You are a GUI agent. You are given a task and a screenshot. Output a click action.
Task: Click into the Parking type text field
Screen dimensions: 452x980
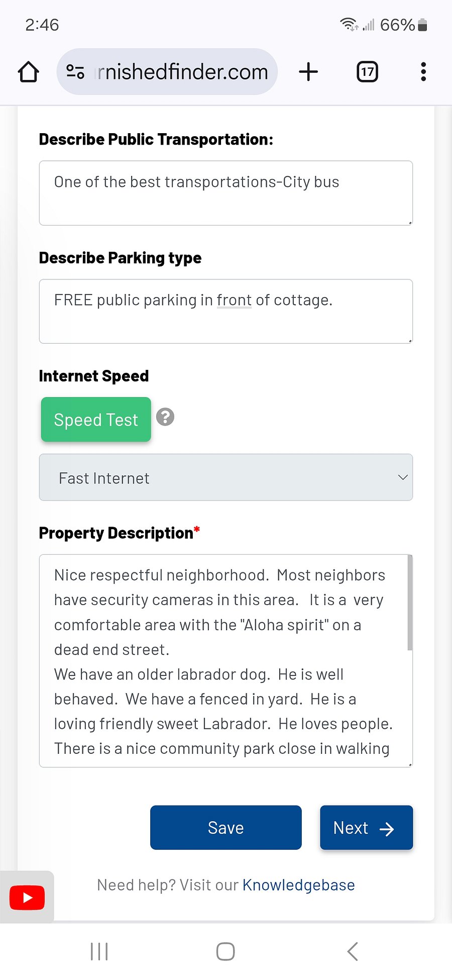click(226, 312)
